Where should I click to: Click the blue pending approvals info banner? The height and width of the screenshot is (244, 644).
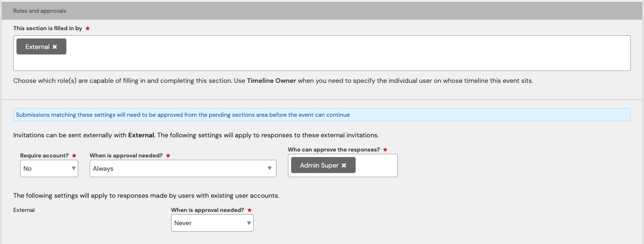(321, 115)
